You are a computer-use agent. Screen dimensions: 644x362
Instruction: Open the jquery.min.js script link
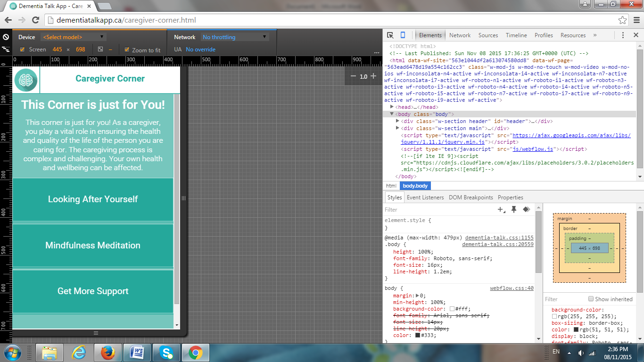(x=516, y=139)
